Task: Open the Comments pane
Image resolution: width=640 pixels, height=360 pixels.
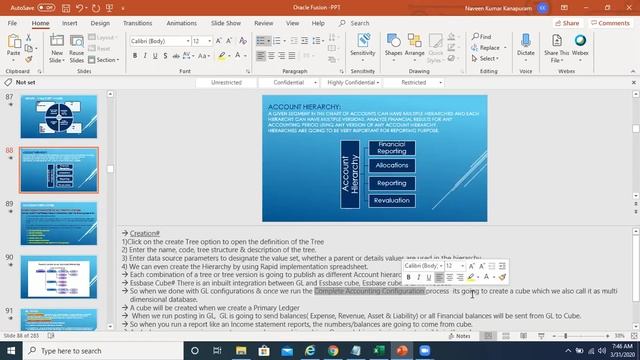Action: [x=610, y=23]
